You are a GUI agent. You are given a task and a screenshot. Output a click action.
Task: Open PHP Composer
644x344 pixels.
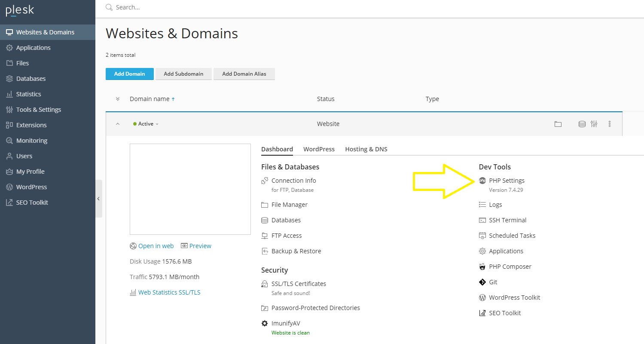click(509, 266)
